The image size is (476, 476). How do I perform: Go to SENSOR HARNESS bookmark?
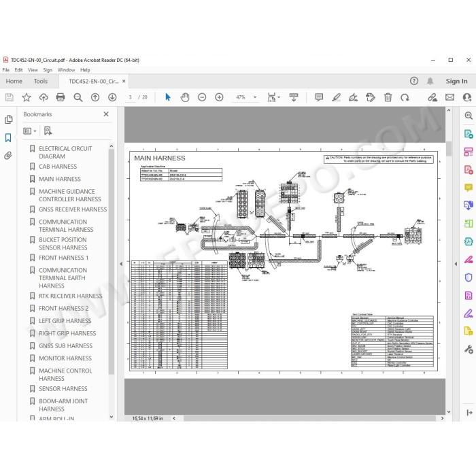pos(63,388)
